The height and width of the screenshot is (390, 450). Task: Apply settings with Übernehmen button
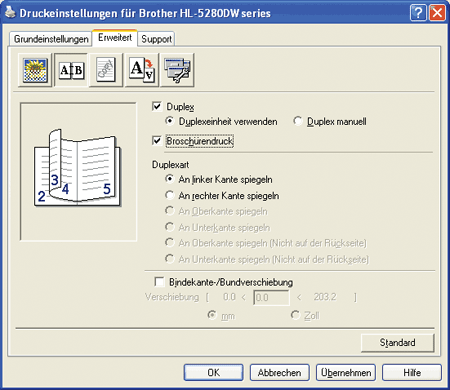point(346,372)
